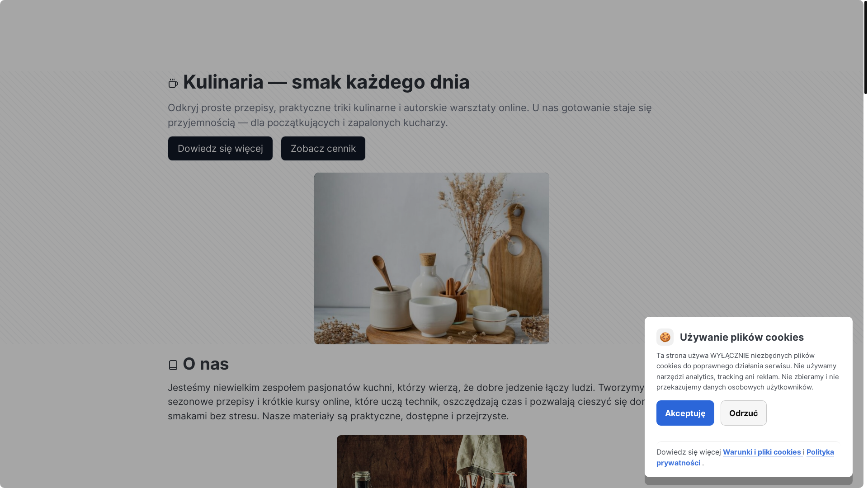The height and width of the screenshot is (488, 868).
Task: Click the O nas paragraph about pasjonatów kuchni
Action: (406, 402)
